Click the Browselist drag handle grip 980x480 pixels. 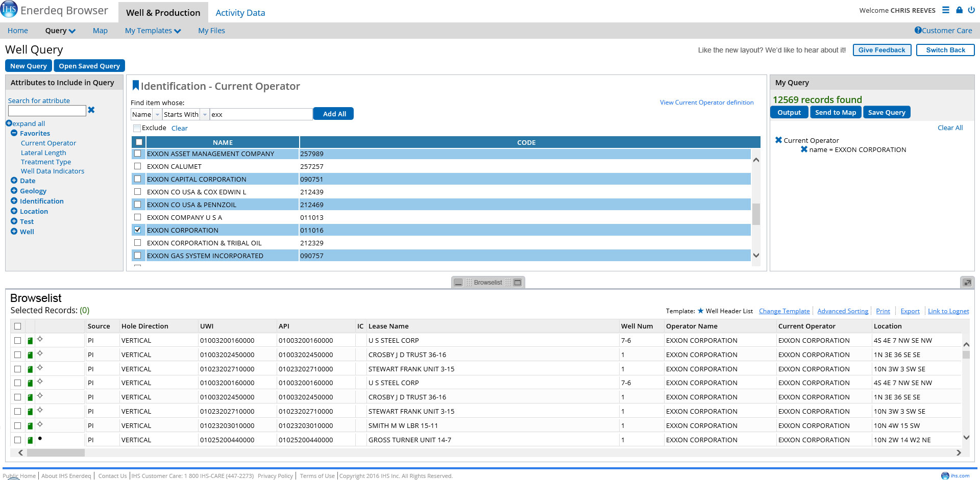(x=469, y=283)
